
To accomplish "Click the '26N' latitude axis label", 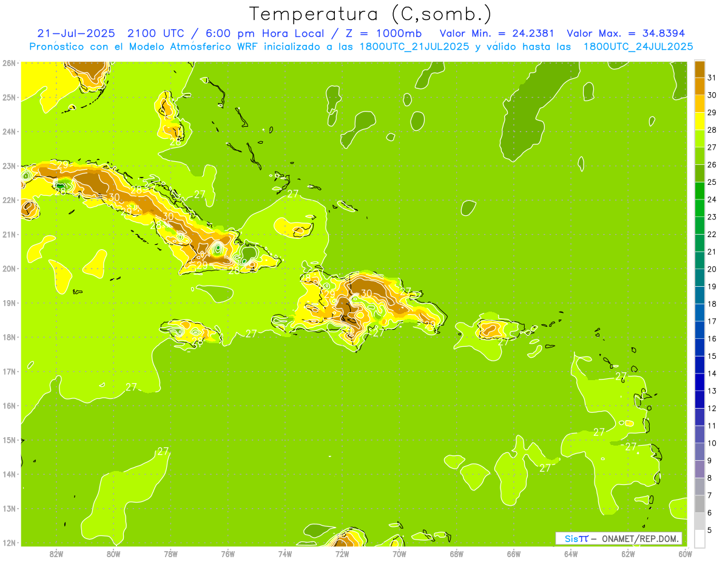I will [9, 63].
